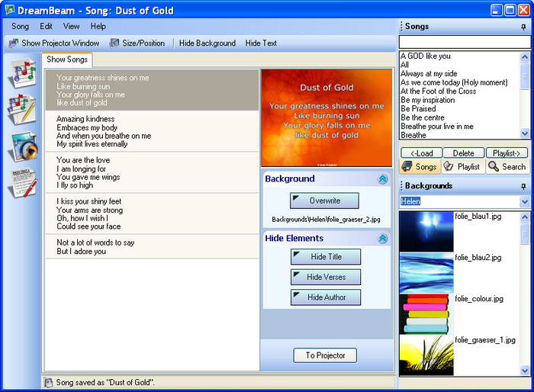Click the status bar icon beside 'Song saved'
Image resolution: width=534 pixels, height=392 pixels.
tap(49, 383)
